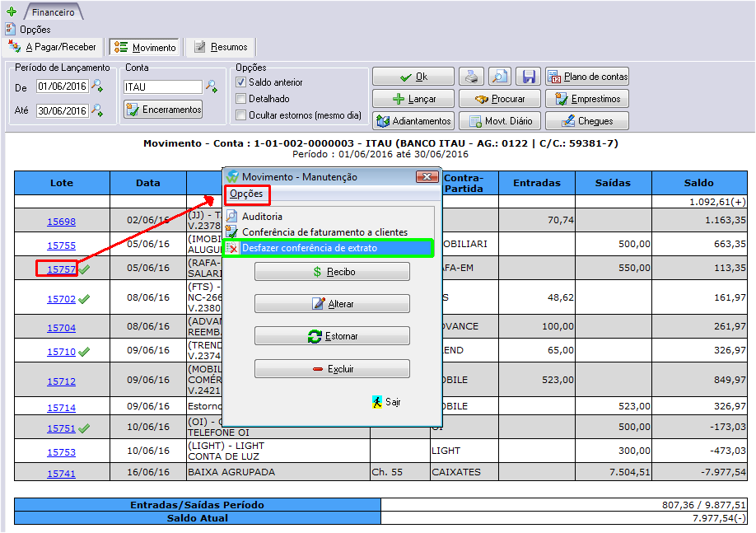Viewport: 756px width, 533px height.
Task: Edit the De date field 01/06/2016
Action: [x=63, y=86]
